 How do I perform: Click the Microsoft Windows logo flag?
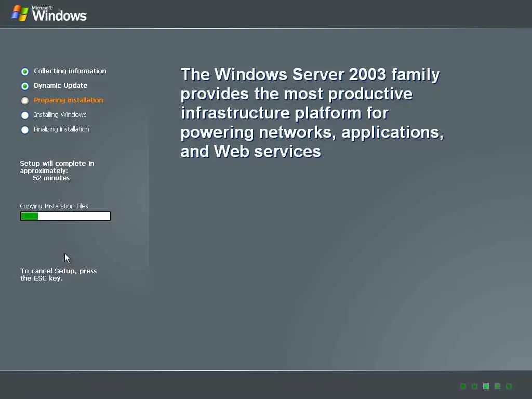[x=20, y=13]
